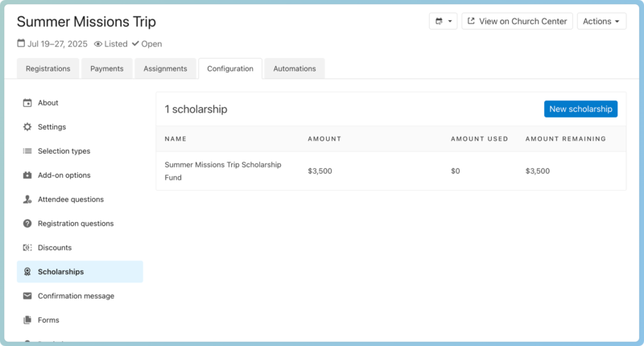Image resolution: width=644 pixels, height=346 pixels.
Task: Click the $3,500 amount remaining value
Action: [537, 171]
